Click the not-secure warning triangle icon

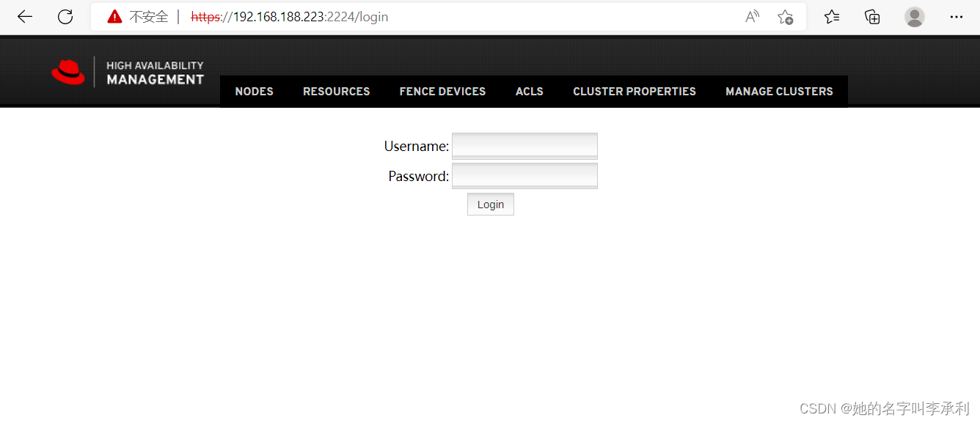tap(114, 17)
